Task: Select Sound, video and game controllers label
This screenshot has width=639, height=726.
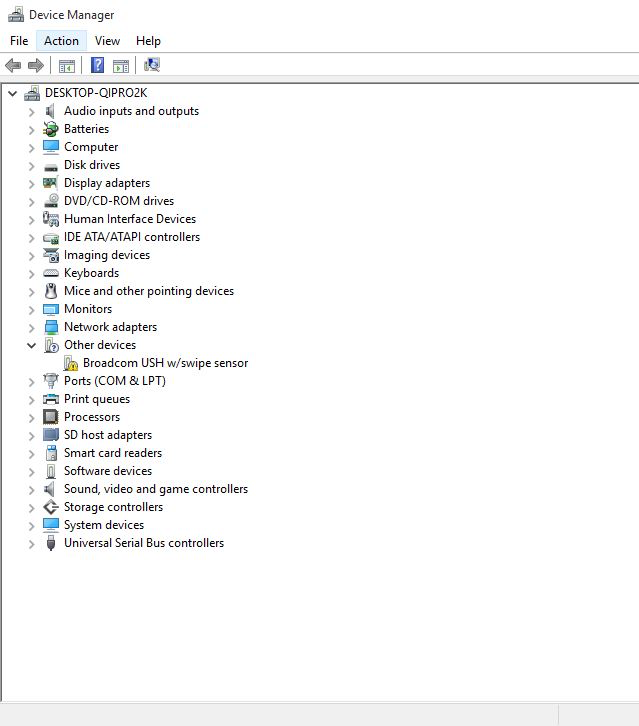Action: click(x=156, y=489)
